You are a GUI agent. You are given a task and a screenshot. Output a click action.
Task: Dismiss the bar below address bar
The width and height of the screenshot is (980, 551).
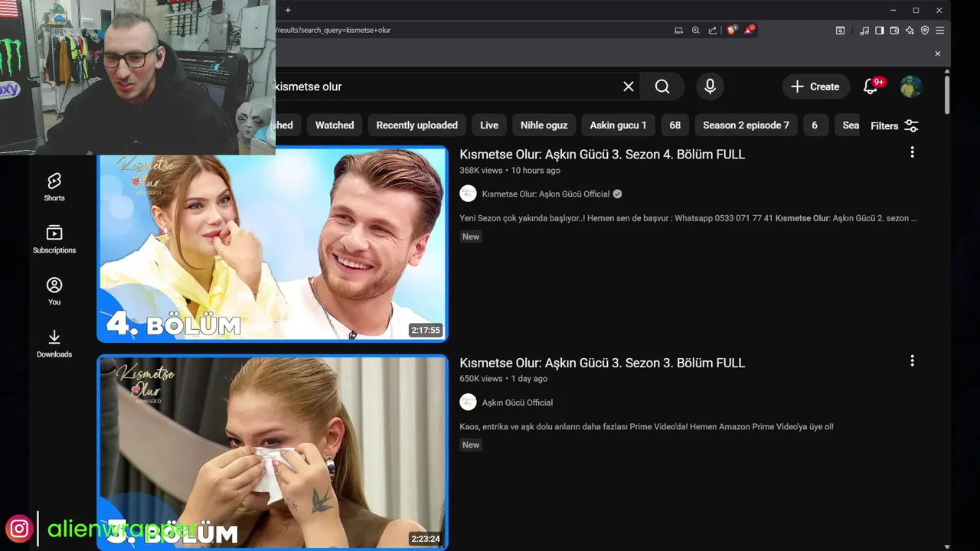coord(937,54)
